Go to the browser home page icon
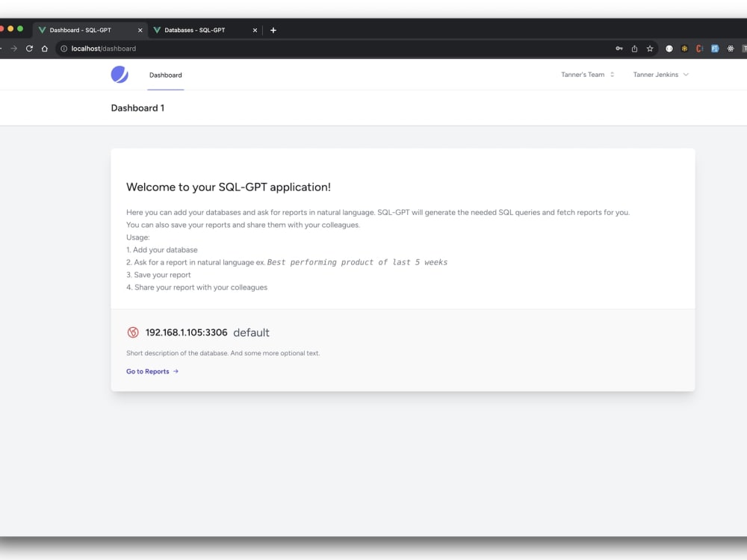This screenshot has height=560, width=747. pyautogui.click(x=45, y=49)
